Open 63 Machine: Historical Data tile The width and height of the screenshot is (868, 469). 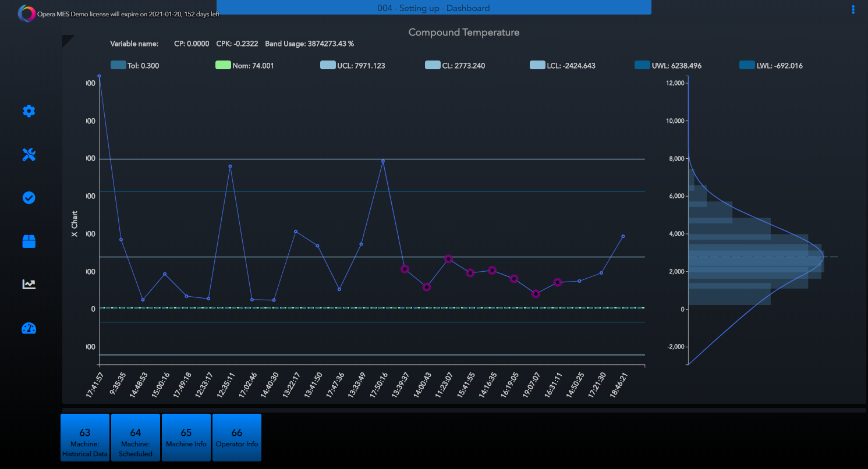(85, 438)
